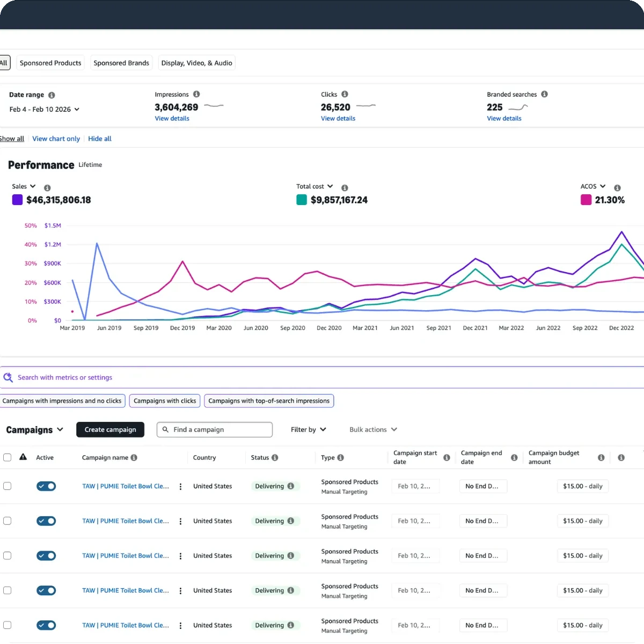
Task: Check the fourth campaign row checkbox
Action: [7, 590]
